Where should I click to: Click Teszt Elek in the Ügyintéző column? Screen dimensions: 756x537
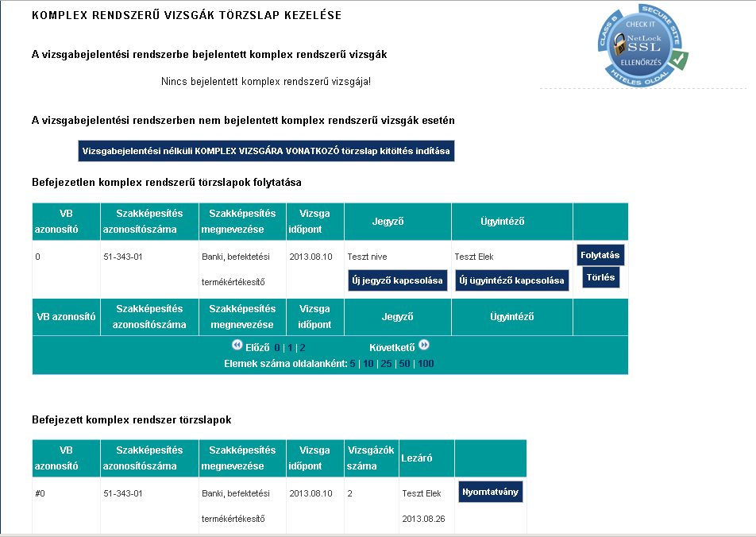pos(474,257)
